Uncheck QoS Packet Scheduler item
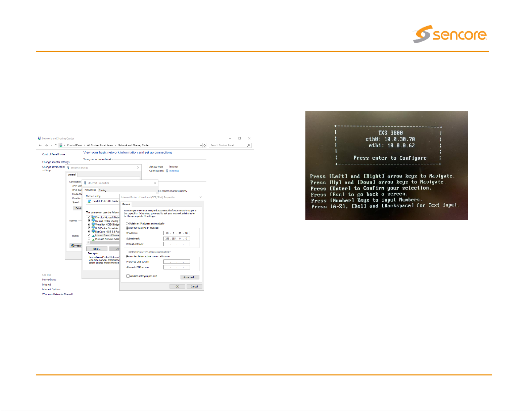This screenshot has width=532, height=411. (89, 228)
